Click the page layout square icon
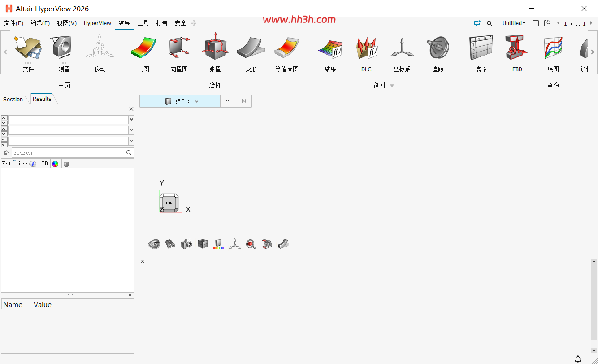Image resolution: width=598 pixels, height=364 pixels. tap(536, 23)
